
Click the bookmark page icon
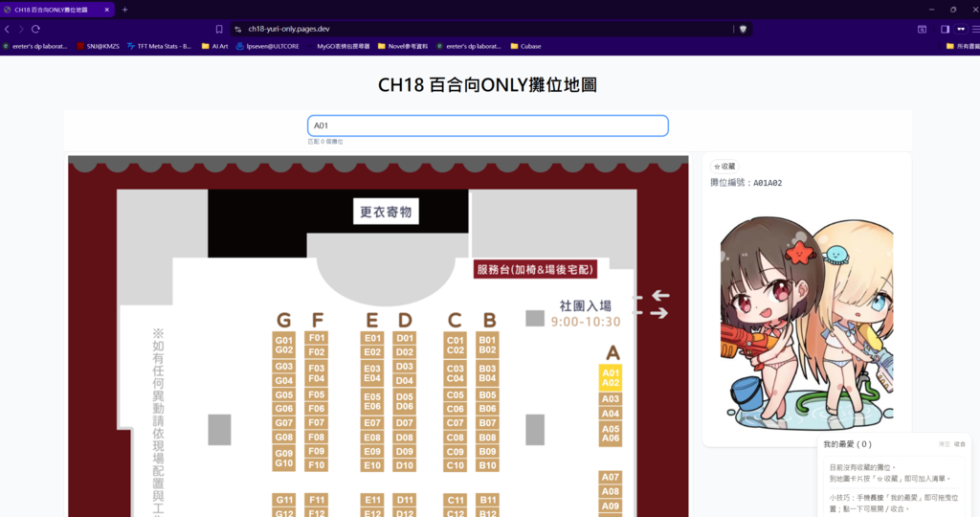[219, 30]
